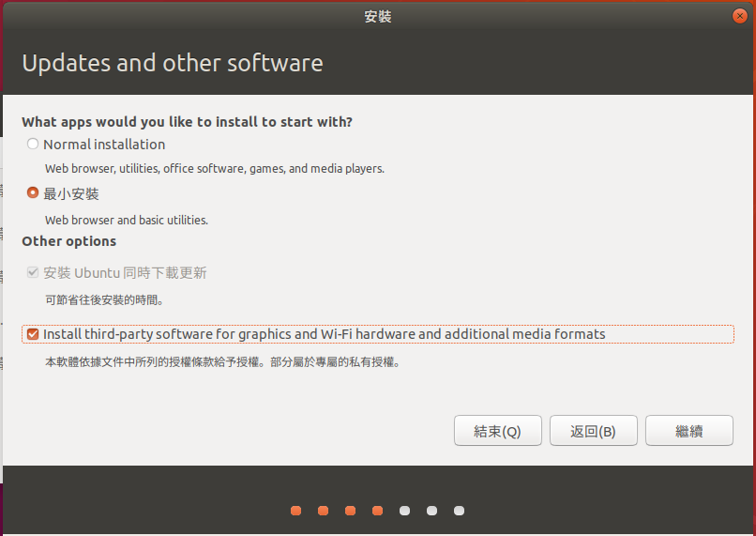Uncheck Install third-party software checkbox
756x536 pixels.
click(32, 334)
